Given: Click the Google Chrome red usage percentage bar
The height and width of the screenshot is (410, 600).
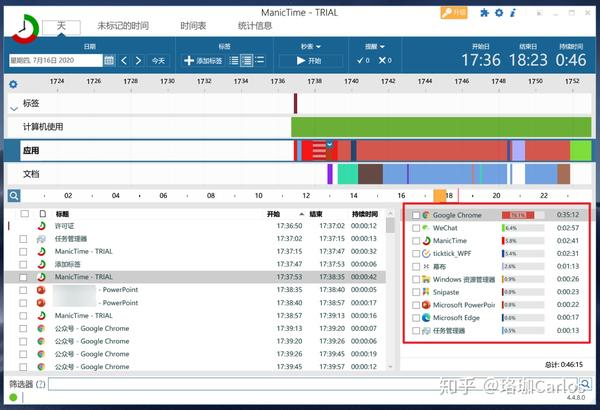Looking at the screenshot, I should tap(518, 215).
